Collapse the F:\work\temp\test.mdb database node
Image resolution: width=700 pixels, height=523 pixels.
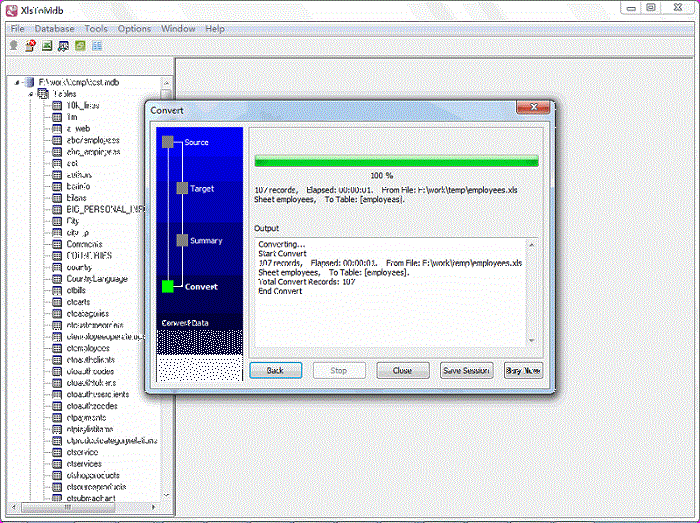tap(18, 82)
